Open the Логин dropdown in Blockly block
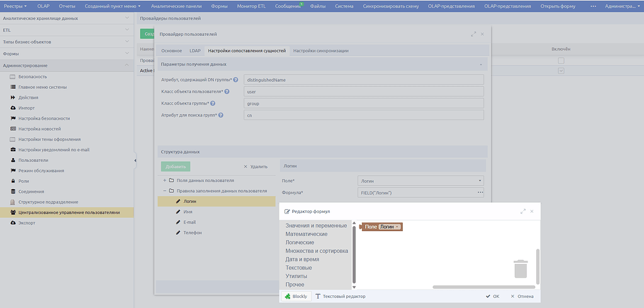Screen dimensions: 644x308 point(390,227)
